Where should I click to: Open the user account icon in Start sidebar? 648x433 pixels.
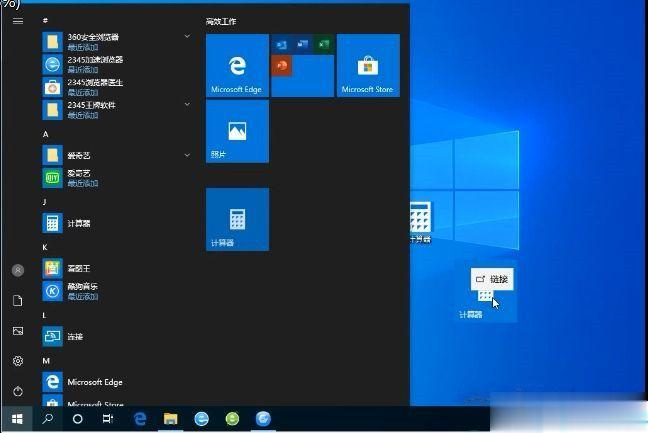pos(18,271)
